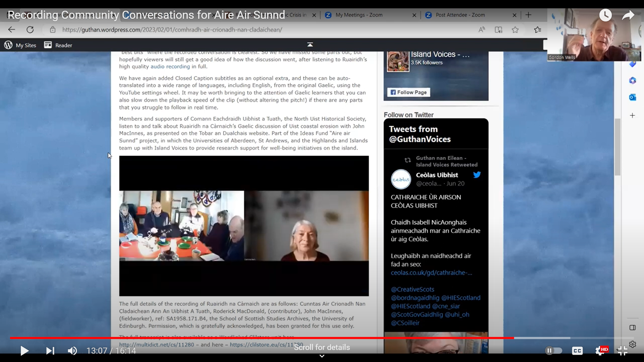Switch to My Meetings - Zoom tab
Screen dimensions: 644x362
359,15
